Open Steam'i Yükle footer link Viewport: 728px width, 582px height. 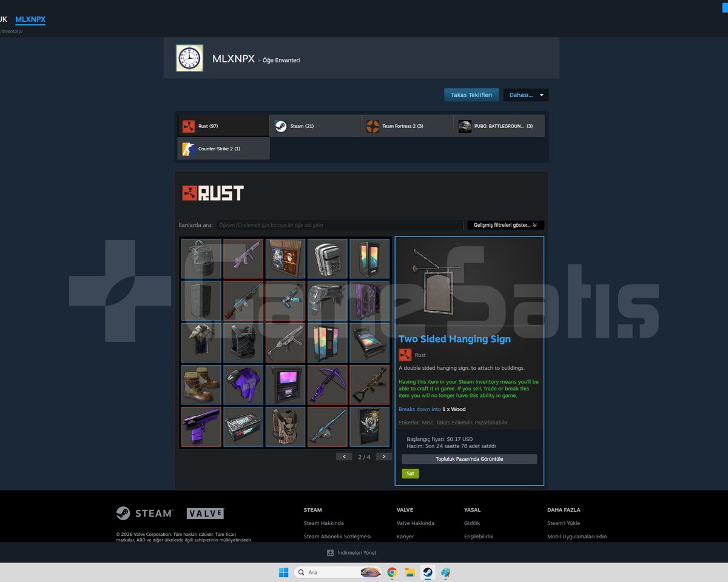pyautogui.click(x=564, y=523)
